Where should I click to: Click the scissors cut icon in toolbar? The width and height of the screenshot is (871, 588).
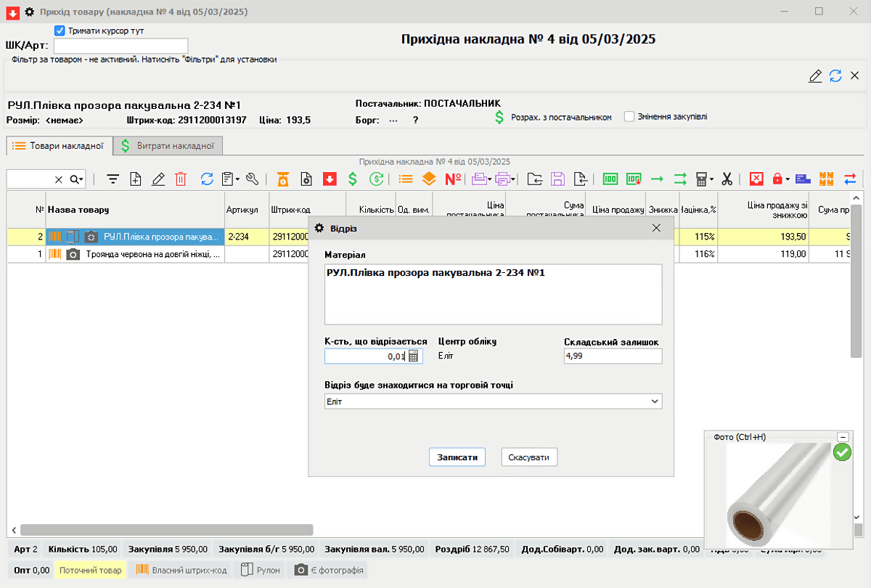(727, 179)
